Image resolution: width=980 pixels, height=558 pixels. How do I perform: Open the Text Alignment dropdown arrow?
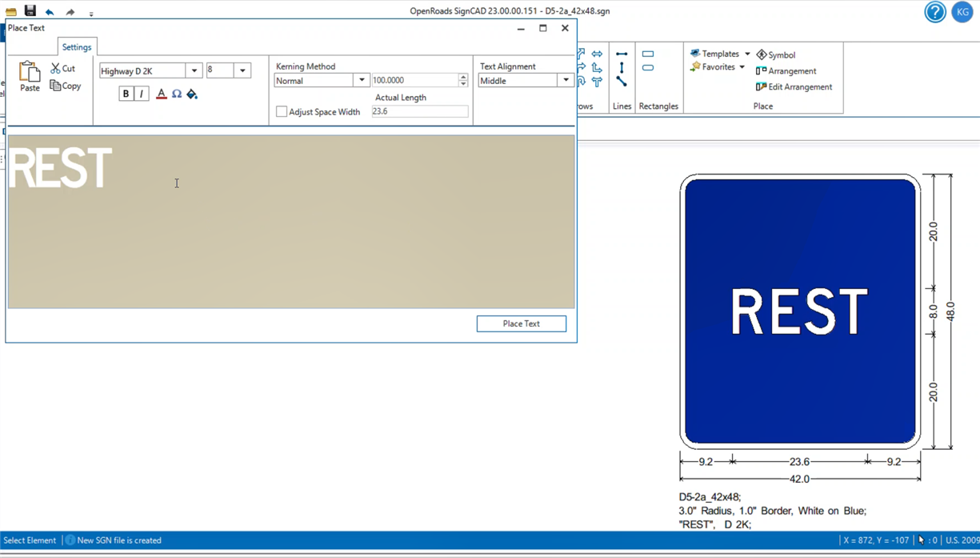(566, 80)
